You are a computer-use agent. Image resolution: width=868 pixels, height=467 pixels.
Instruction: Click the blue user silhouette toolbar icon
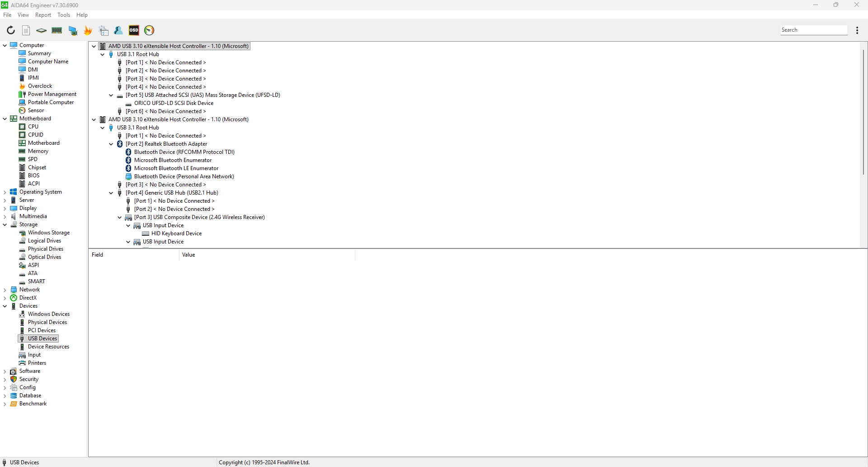(118, 30)
